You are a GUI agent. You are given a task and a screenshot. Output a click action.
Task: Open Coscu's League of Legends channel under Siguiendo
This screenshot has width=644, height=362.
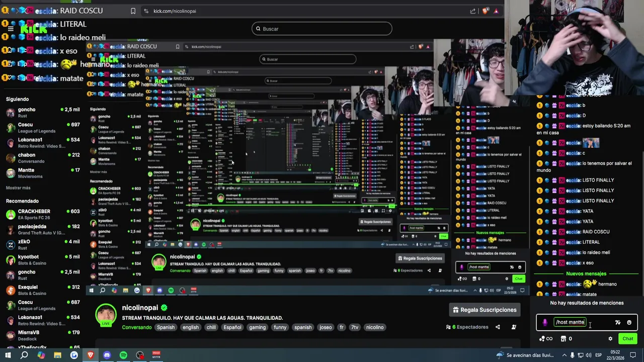(43, 128)
